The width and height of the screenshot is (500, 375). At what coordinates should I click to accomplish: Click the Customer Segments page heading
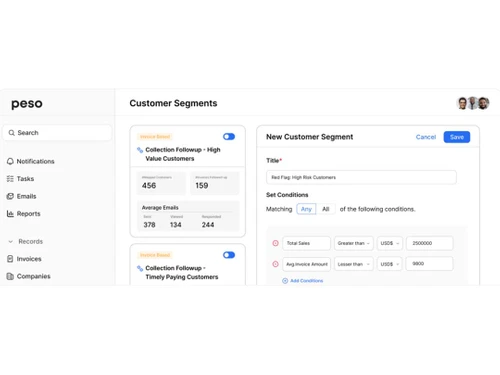tap(173, 103)
